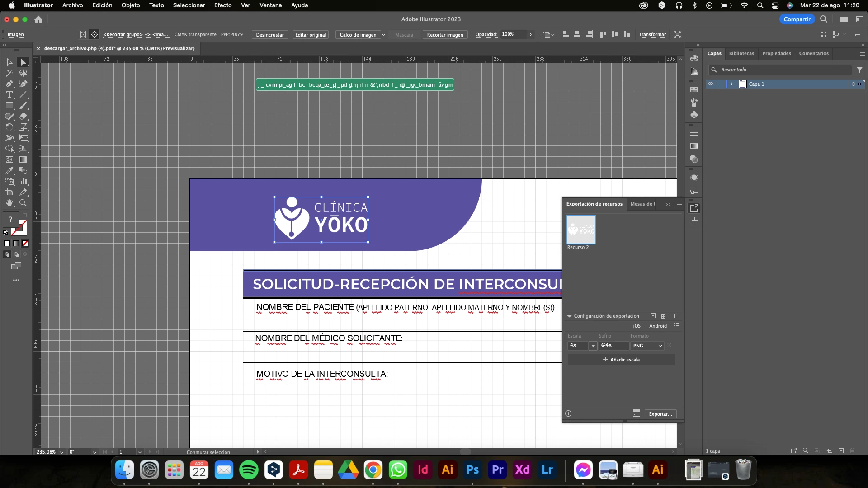The height and width of the screenshot is (488, 868).
Task: Open the Efecto menu
Action: pos(222,5)
